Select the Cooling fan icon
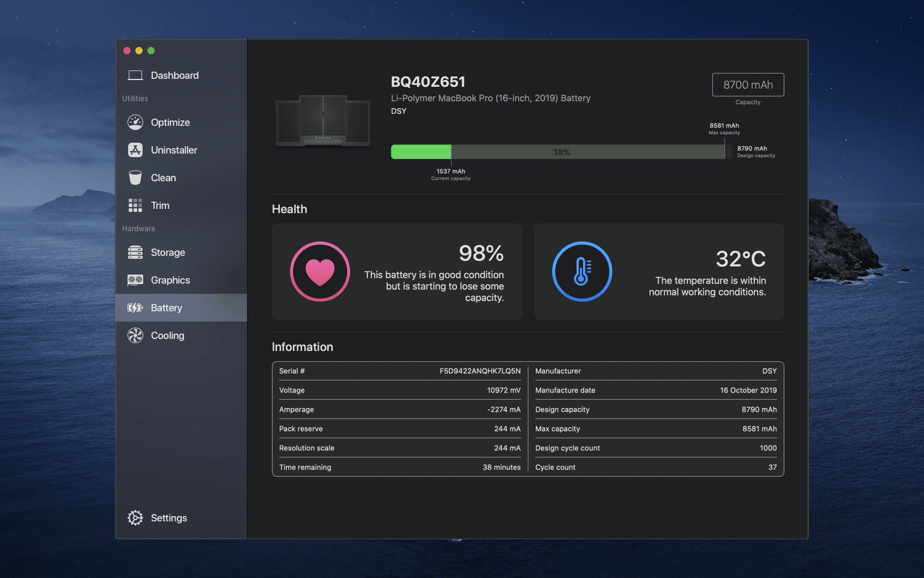 pyautogui.click(x=135, y=335)
